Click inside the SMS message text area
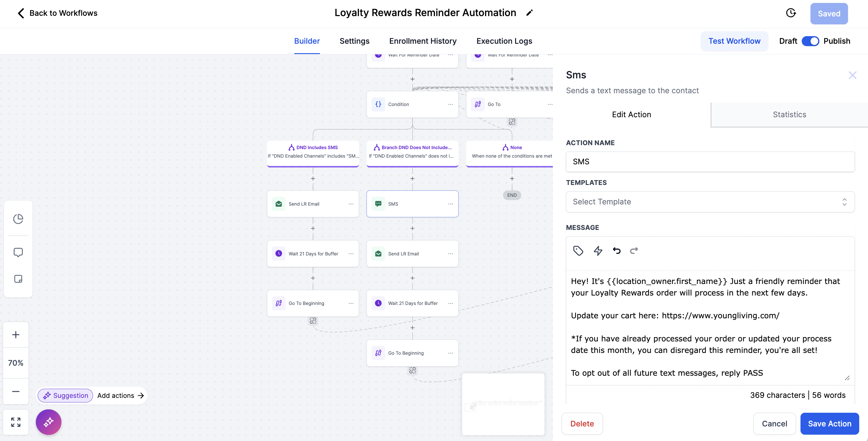The height and width of the screenshot is (441, 868). click(710, 327)
